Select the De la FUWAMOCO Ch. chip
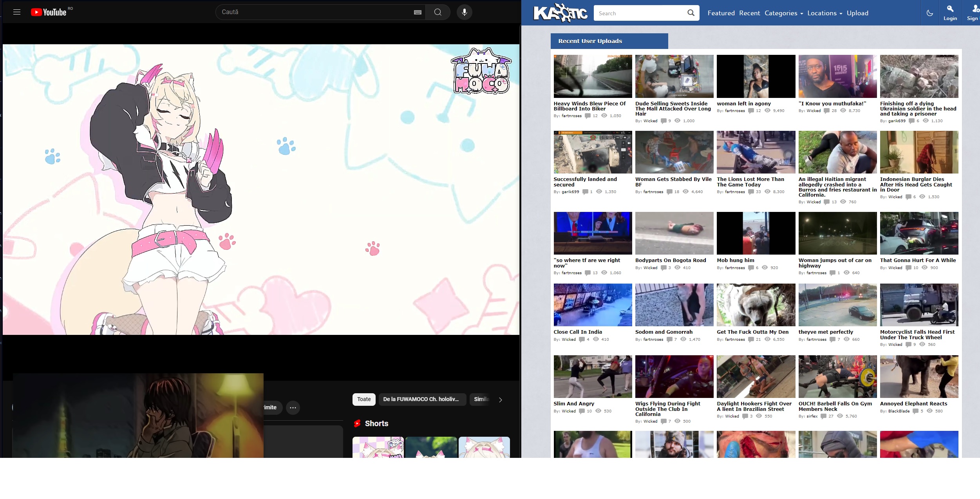The height and width of the screenshot is (499, 980). pos(421,399)
